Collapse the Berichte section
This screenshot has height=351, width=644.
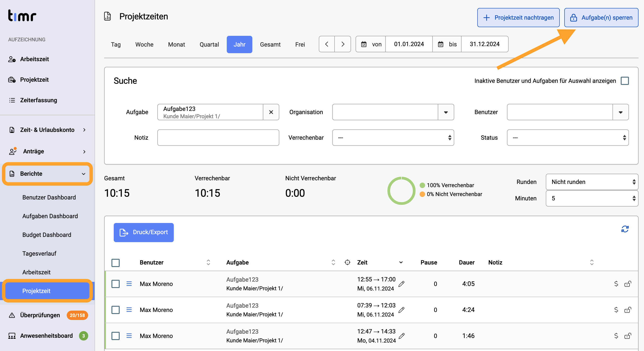point(47,174)
